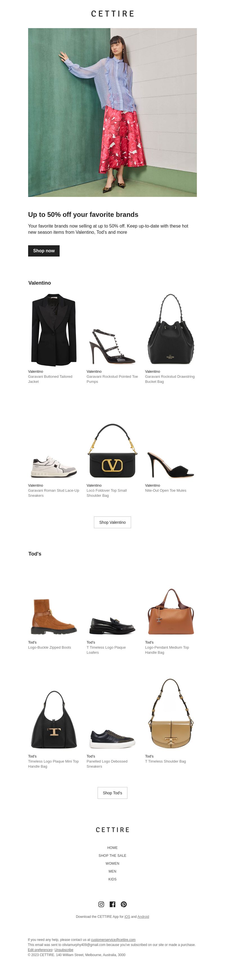This screenshot has width=225, height=980.
Task: Open the Pinterest icon in the footer
Action: point(123,904)
